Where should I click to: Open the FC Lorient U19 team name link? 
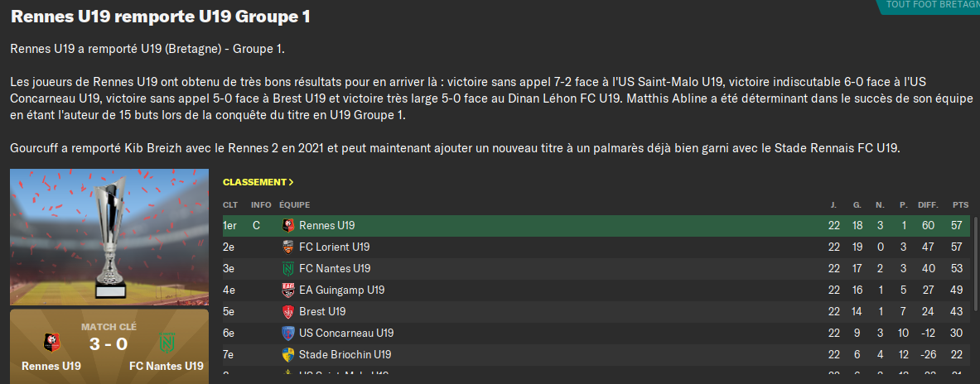tap(335, 247)
